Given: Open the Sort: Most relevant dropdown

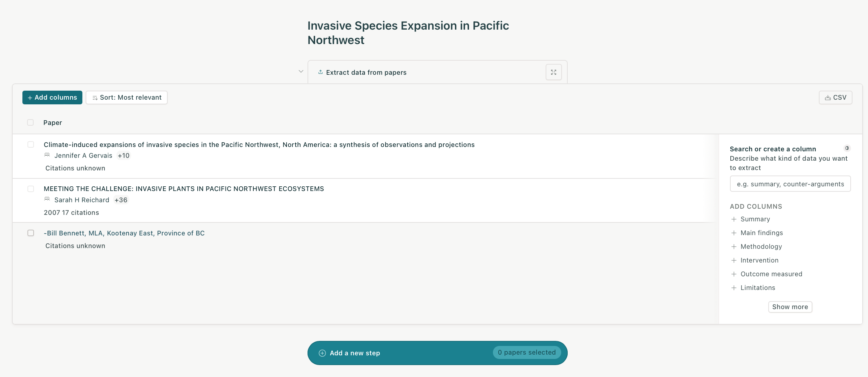Looking at the screenshot, I should (x=126, y=97).
